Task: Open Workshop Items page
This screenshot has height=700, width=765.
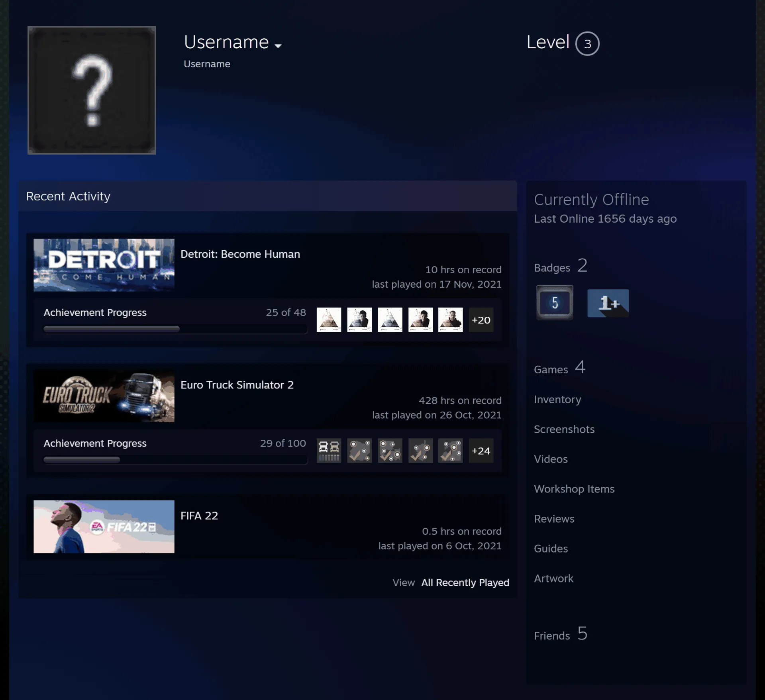Action: pyautogui.click(x=574, y=489)
